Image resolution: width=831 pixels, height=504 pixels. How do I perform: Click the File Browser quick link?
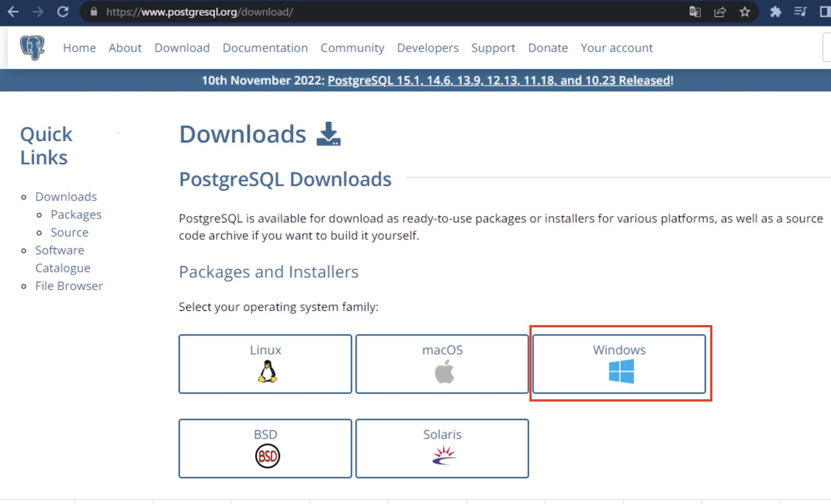click(69, 286)
